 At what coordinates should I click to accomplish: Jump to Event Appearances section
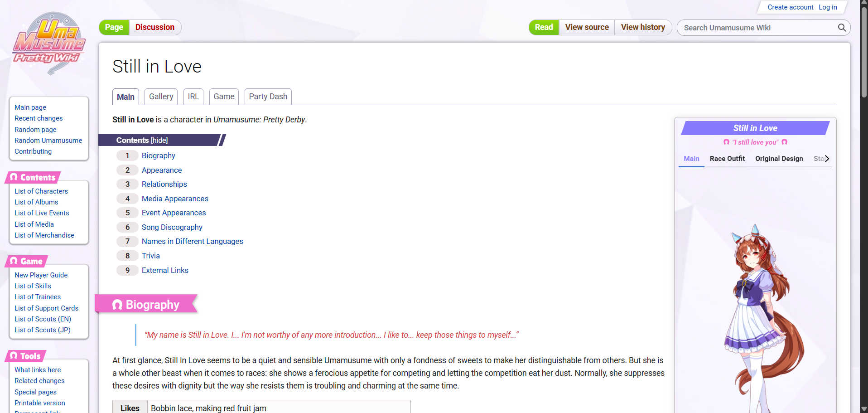174,213
